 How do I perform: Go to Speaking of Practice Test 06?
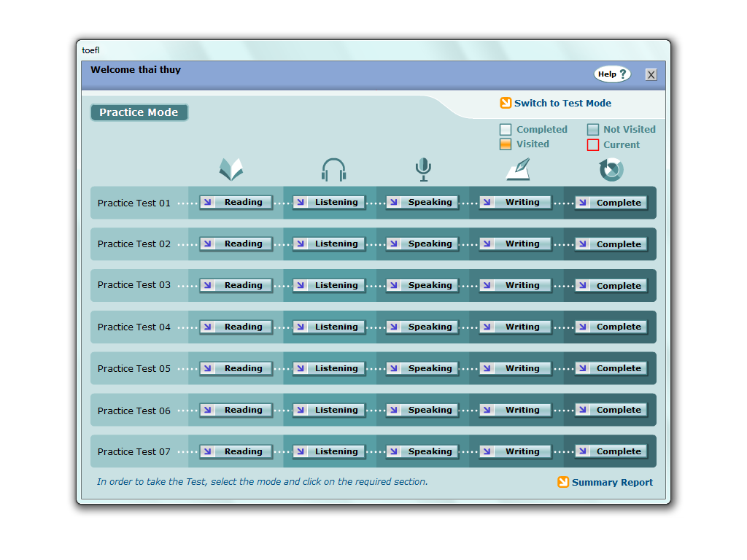click(422, 410)
